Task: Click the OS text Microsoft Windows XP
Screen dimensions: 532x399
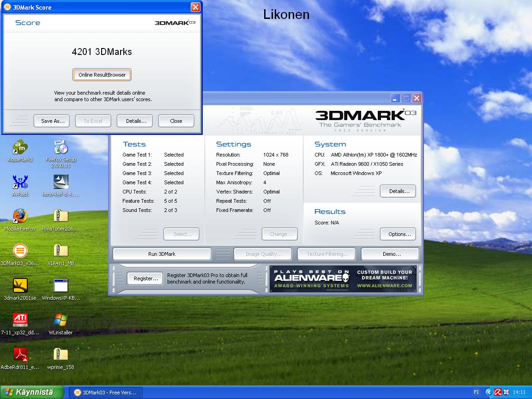Action: (356, 173)
